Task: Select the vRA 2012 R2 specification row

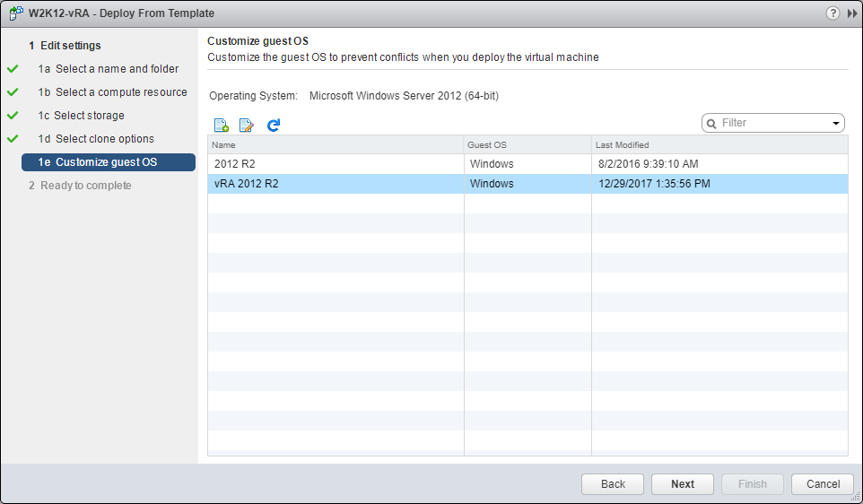Action: point(527,184)
